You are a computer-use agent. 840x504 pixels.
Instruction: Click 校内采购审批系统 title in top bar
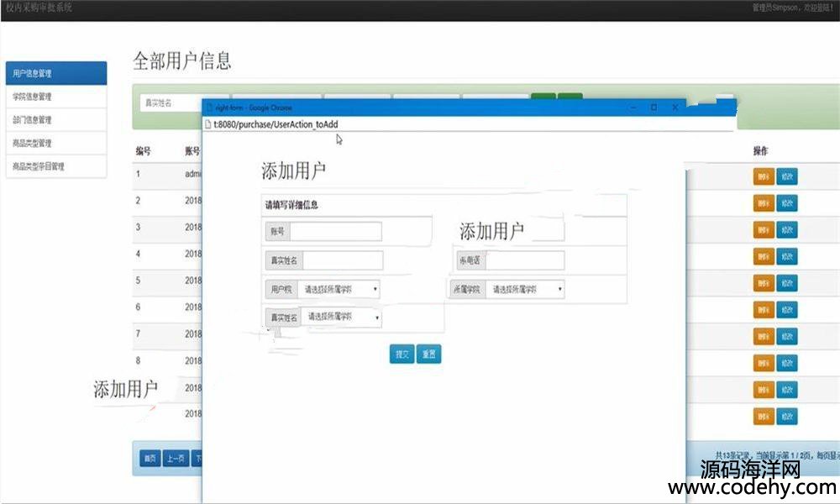coord(39,8)
